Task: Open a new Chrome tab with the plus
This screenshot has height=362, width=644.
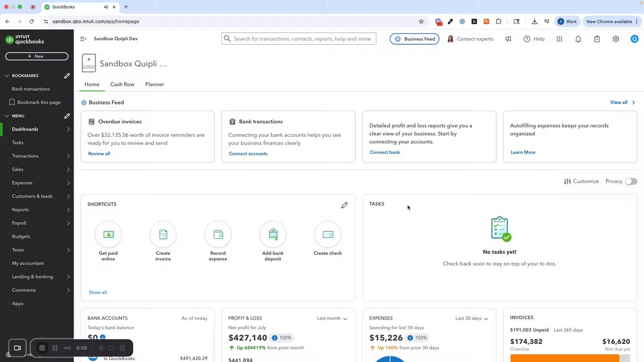Action: tap(126, 7)
